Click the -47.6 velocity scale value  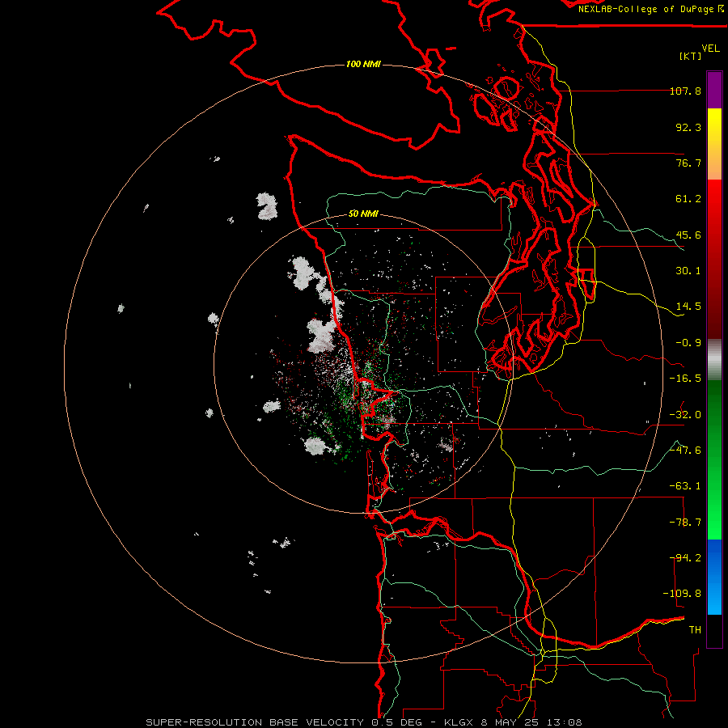click(x=685, y=451)
